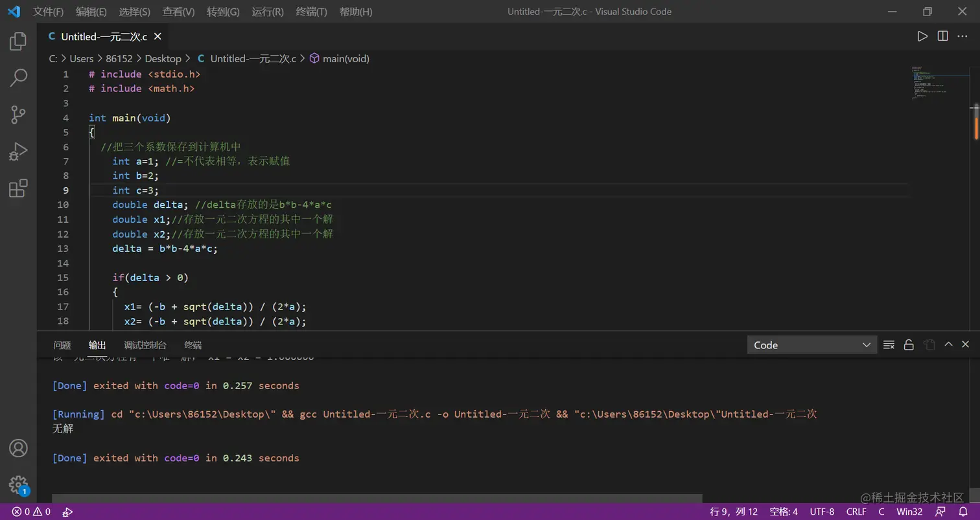Change encoding via UTF-8 status item
Image resolution: width=980 pixels, height=520 pixels.
tap(822, 512)
